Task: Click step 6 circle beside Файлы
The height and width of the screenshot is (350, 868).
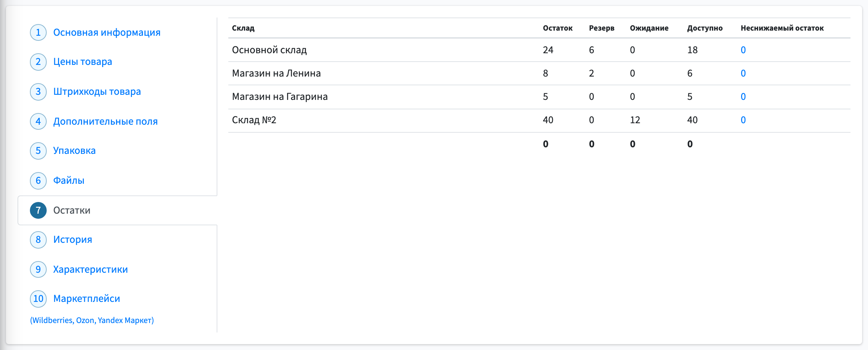Action: (38, 180)
